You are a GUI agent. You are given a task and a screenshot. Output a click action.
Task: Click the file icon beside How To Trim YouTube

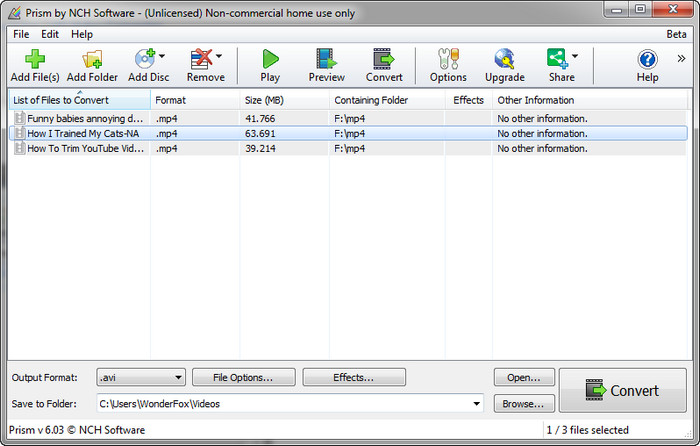[x=19, y=149]
